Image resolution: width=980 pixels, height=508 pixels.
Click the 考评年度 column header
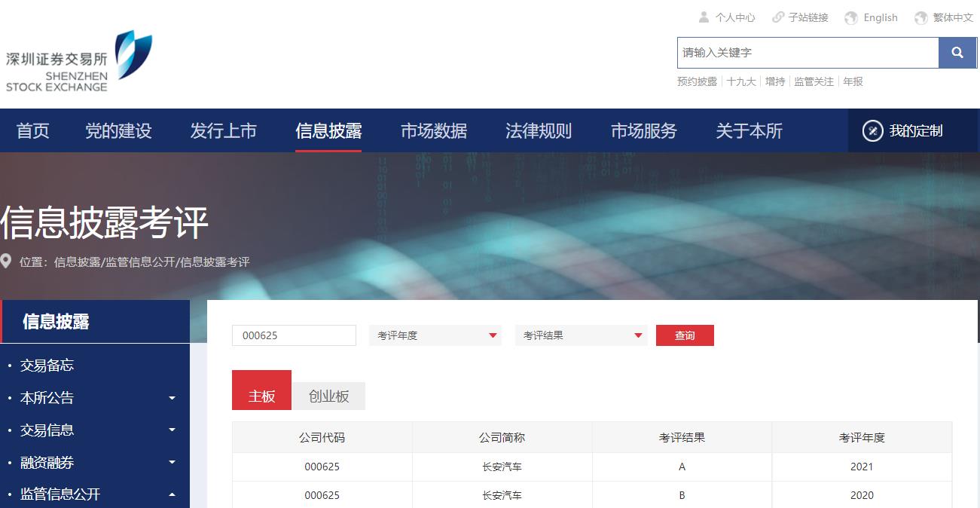[x=862, y=437]
